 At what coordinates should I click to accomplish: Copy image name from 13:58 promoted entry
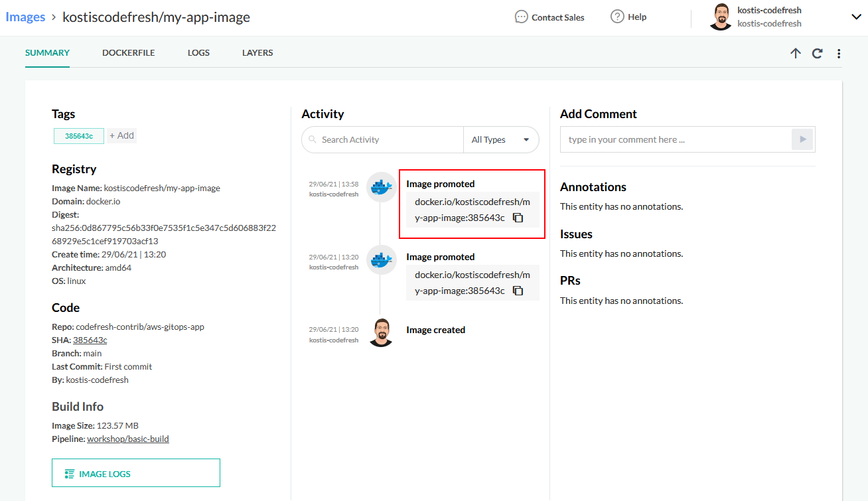(x=518, y=218)
